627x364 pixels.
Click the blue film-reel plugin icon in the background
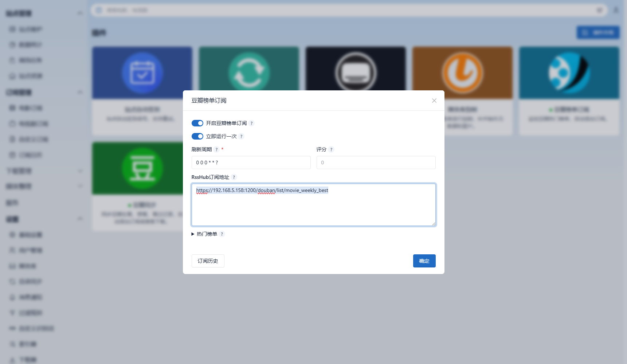click(x=569, y=73)
